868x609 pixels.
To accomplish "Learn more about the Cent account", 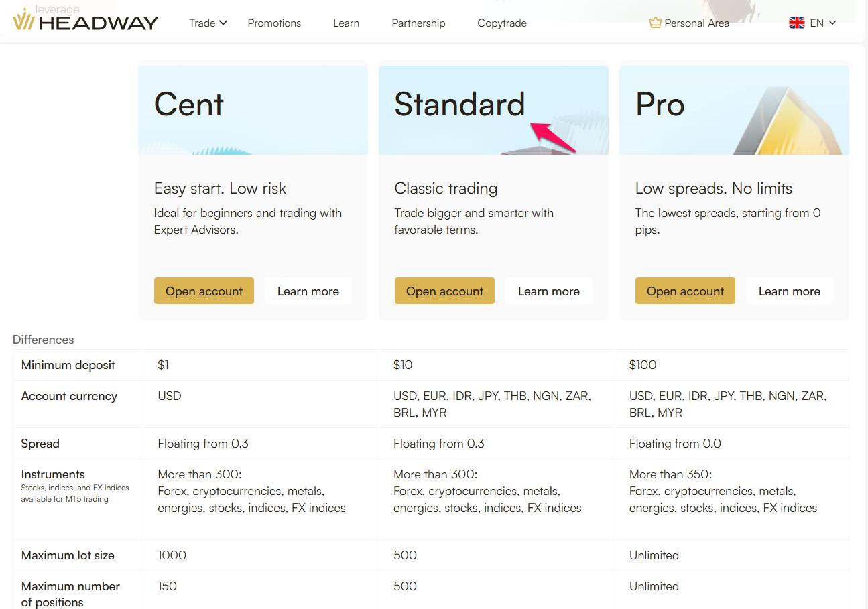I will click(308, 291).
